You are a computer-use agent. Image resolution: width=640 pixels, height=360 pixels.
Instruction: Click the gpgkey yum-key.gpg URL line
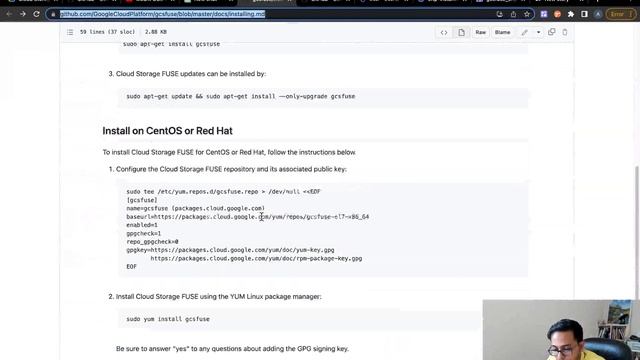point(230,250)
